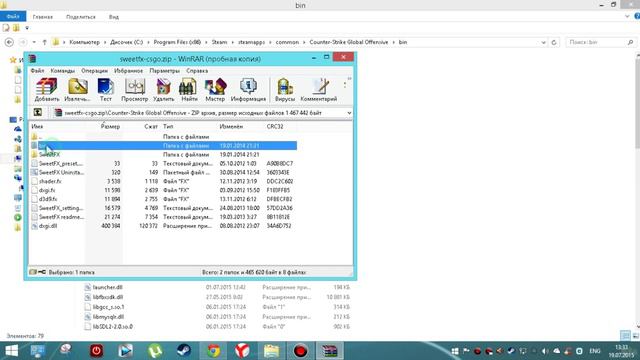This screenshot has height=360, width=640.
Task: Open the Избранное menu in WinRAR
Action: [x=128, y=71]
